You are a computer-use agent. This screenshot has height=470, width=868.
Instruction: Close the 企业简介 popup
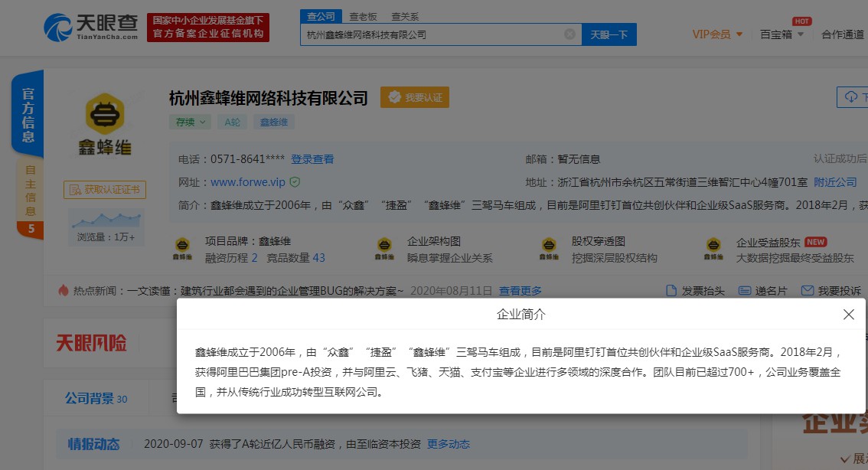point(848,315)
